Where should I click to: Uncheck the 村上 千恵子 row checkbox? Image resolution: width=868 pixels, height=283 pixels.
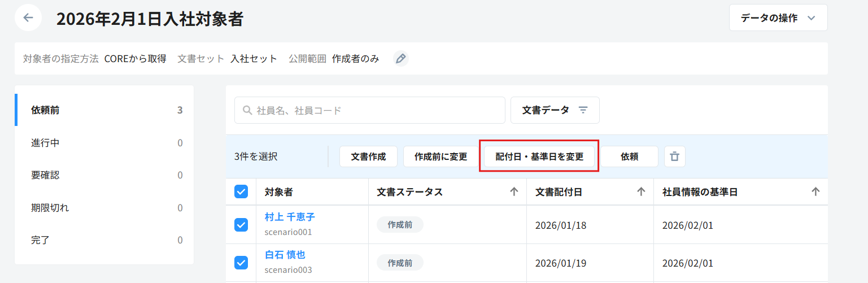point(241,225)
